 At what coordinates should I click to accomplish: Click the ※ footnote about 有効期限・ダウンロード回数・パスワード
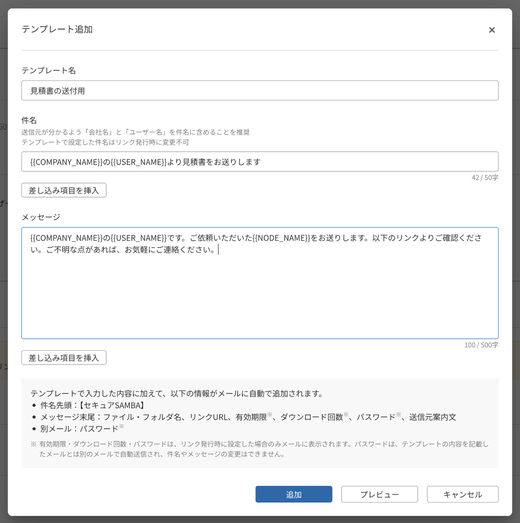(260, 449)
